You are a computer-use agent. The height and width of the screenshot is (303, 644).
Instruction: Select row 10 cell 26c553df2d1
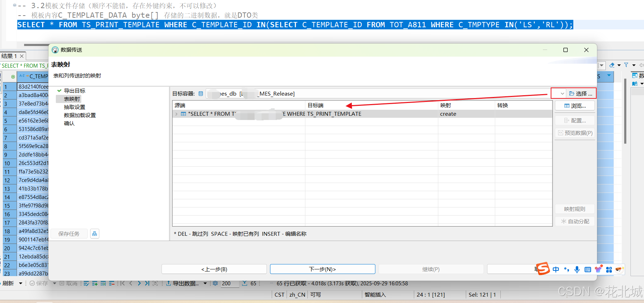pyautogui.click(x=33, y=163)
